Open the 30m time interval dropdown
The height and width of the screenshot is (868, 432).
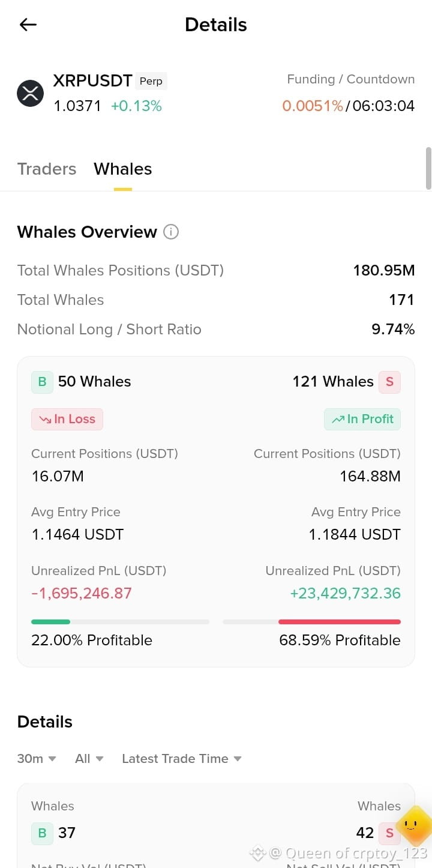(x=37, y=759)
